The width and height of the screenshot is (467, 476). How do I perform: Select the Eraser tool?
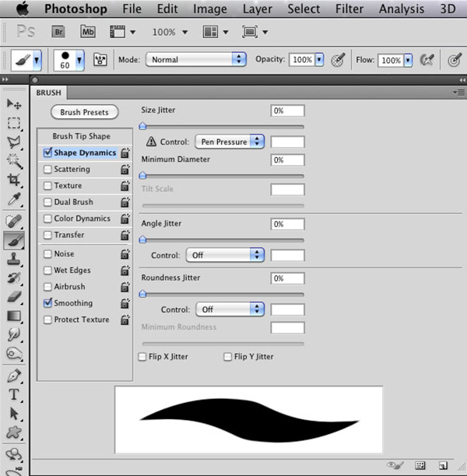[x=14, y=297]
